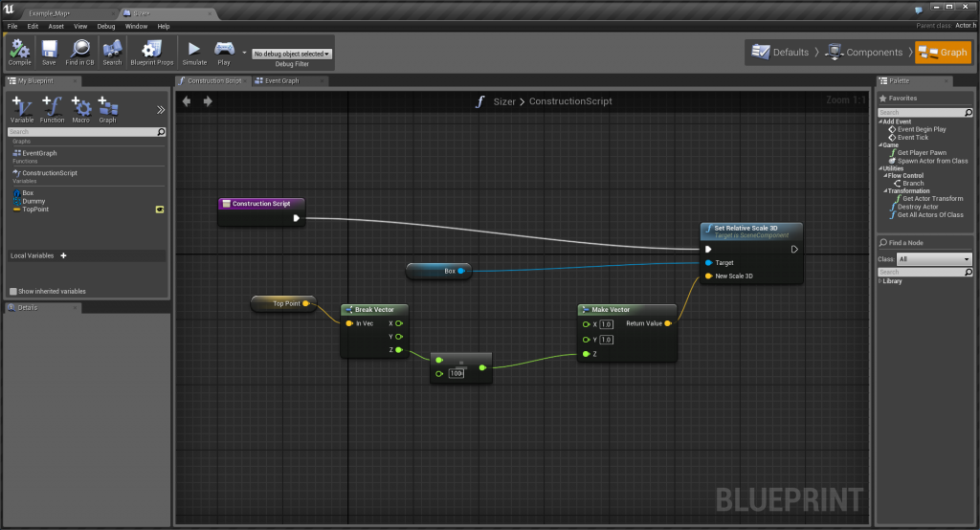Viewport: 980px width, 530px height.
Task: Switch to Components mode
Action: pos(865,53)
